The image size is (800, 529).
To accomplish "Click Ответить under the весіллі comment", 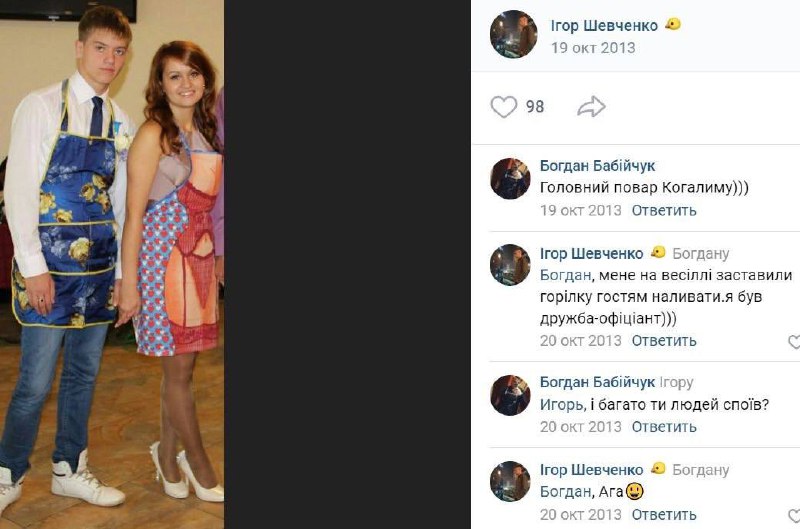I will tap(664, 340).
